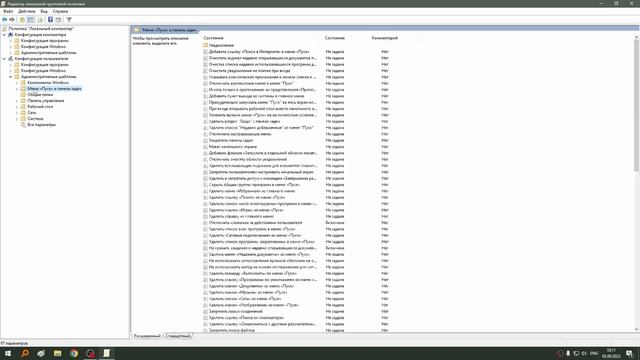Expand the «Панель управления» folder
Image resolution: width=640 pixels, height=360 pixels.
[x=17, y=101]
